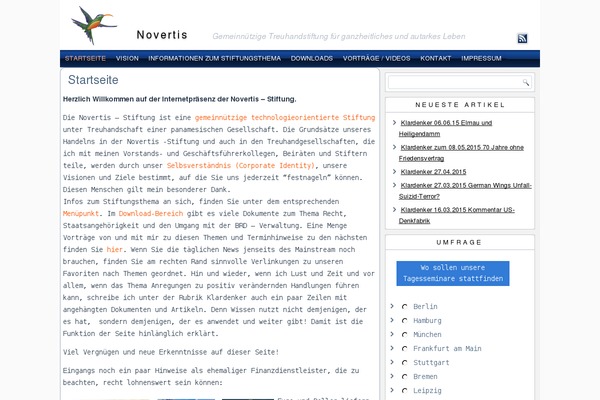600x400 pixels.
Task: Click the poll question 'Wo sollen unsere Tagesseminare stattfinden'
Action: (x=453, y=273)
